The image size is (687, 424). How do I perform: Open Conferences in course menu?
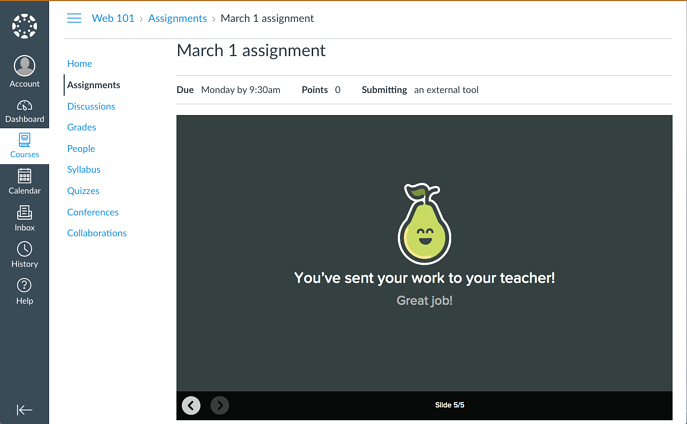[x=93, y=212]
